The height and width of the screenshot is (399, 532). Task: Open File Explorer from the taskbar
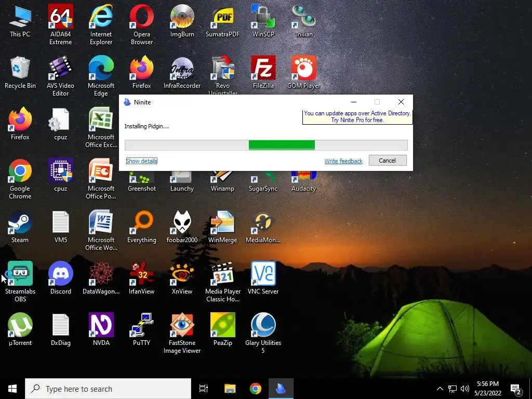click(230, 389)
